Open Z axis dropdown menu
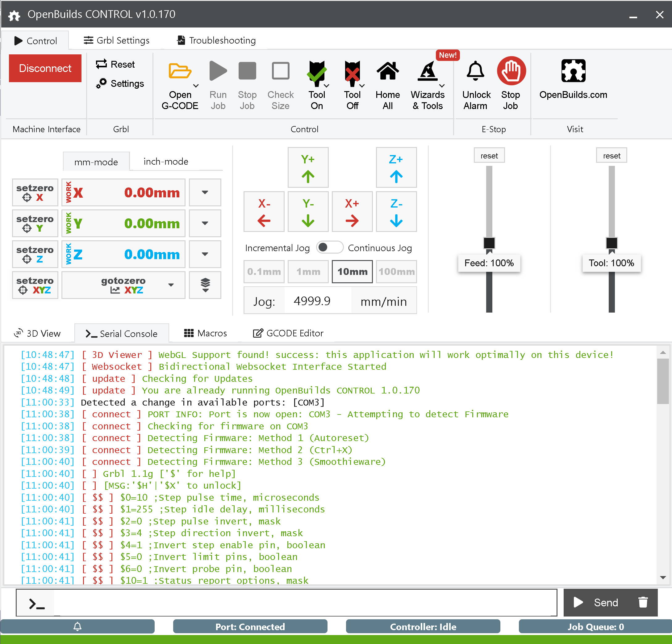672x644 pixels. pyautogui.click(x=205, y=254)
